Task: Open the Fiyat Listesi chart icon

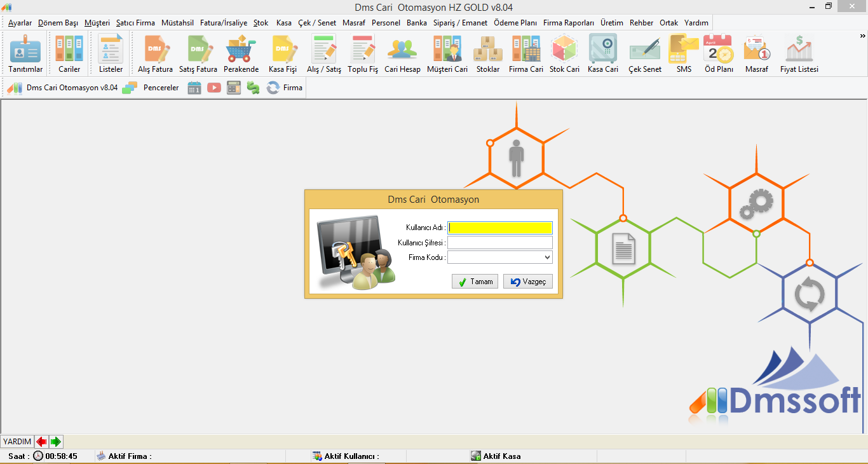Action: tap(799, 54)
